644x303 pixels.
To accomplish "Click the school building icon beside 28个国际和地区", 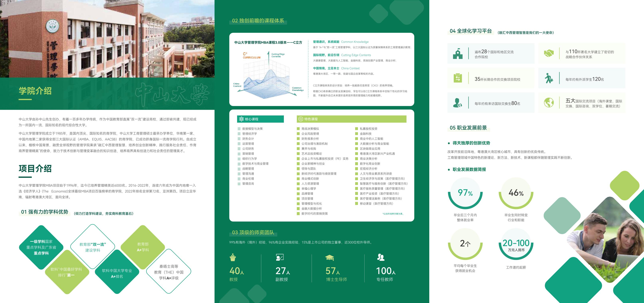I will 458,54.
